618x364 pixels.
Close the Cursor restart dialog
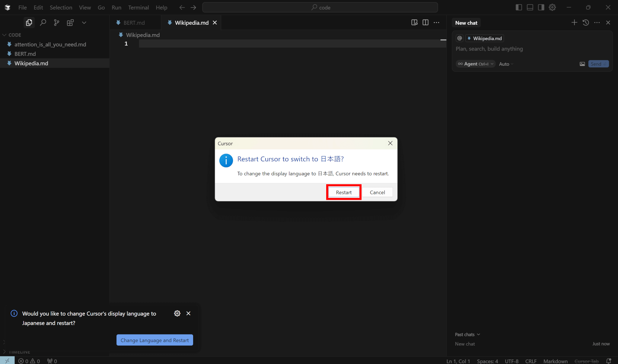coord(390,143)
